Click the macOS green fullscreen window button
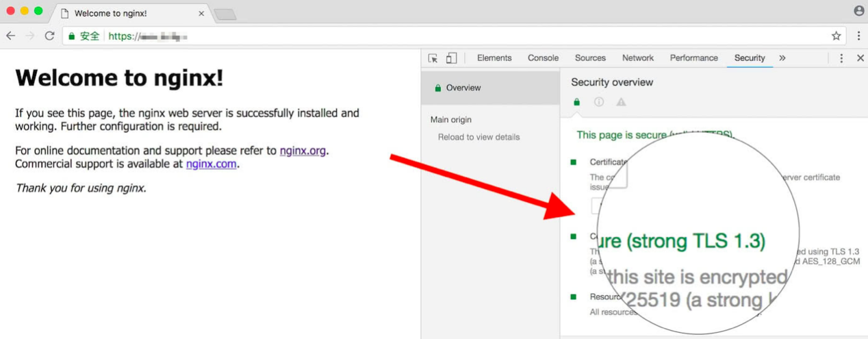The width and height of the screenshot is (868, 339). pos(38,11)
